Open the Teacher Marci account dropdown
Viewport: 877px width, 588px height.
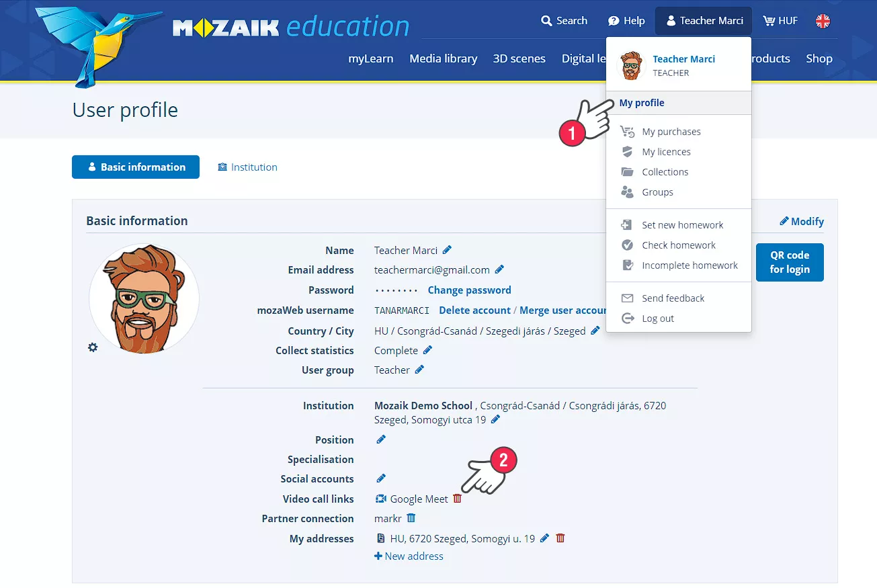[x=704, y=21]
